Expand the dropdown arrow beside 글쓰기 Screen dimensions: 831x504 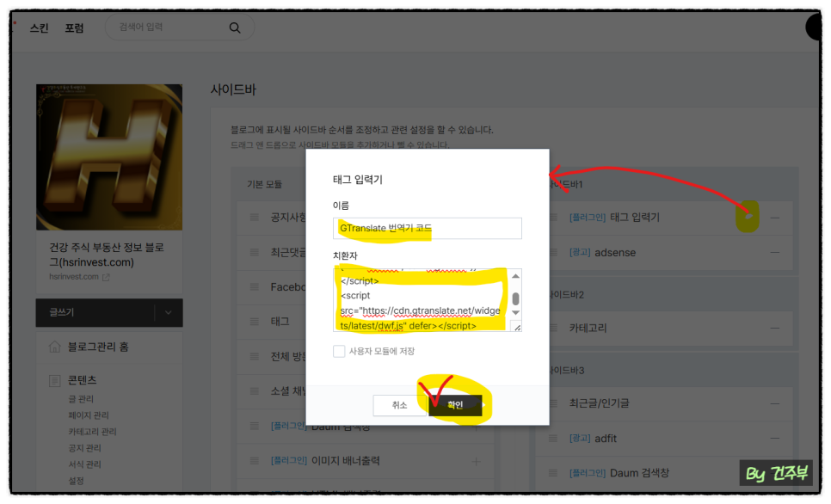[169, 313]
